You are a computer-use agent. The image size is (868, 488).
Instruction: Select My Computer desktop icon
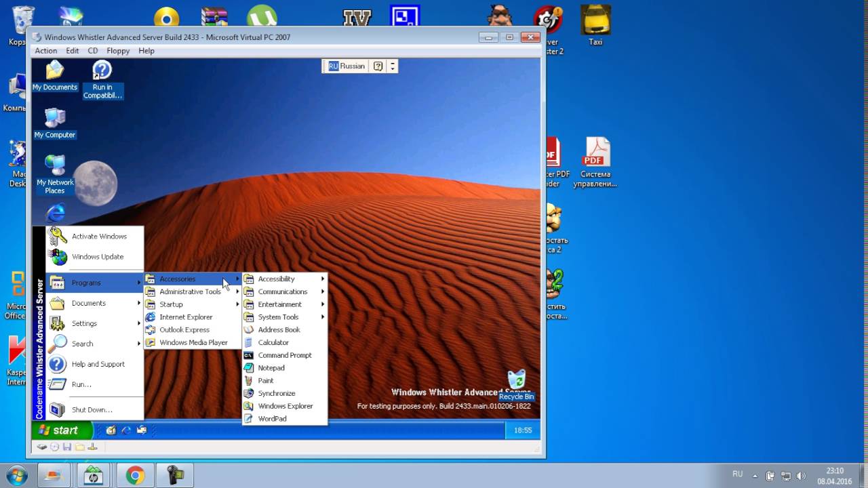tap(55, 123)
